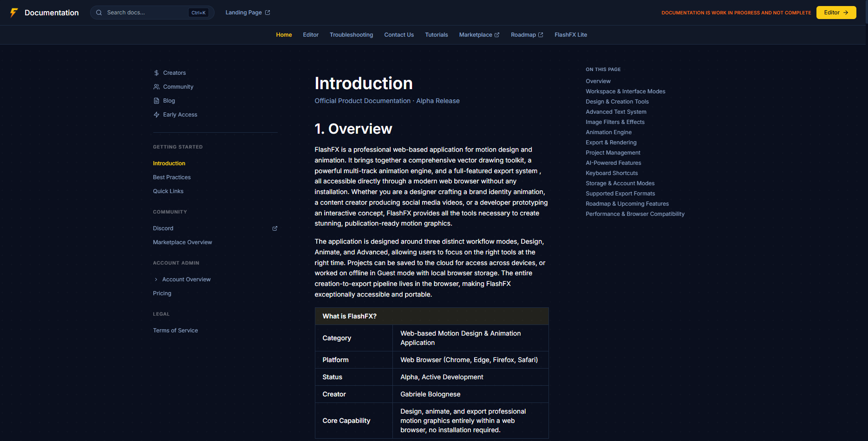Open the Best Practices guide
868x441 pixels.
[x=171, y=177]
